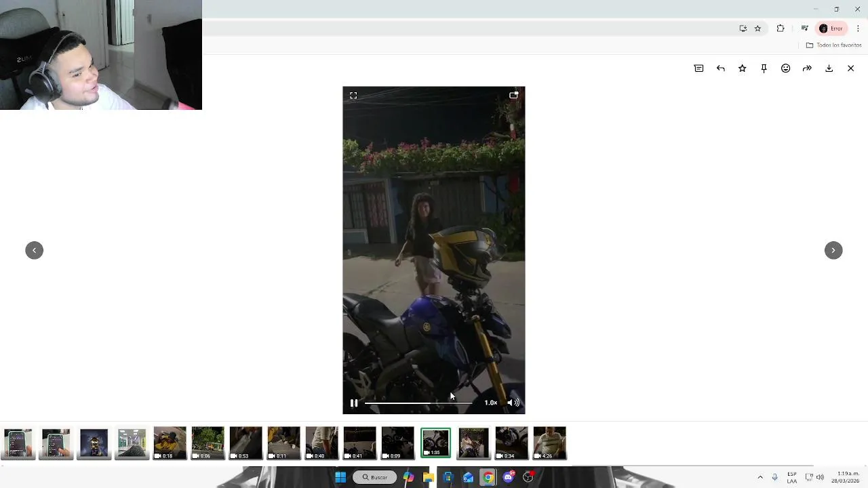Open Todos los favoritos bookmarks folder
This screenshot has height=488, width=868.
(x=833, y=45)
